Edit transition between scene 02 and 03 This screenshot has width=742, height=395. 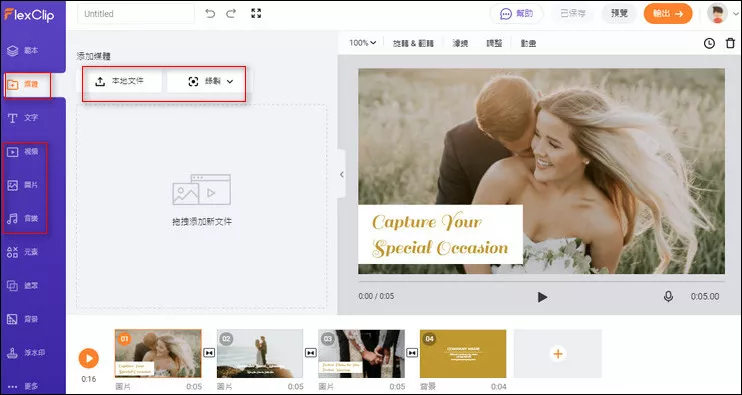pos(310,353)
